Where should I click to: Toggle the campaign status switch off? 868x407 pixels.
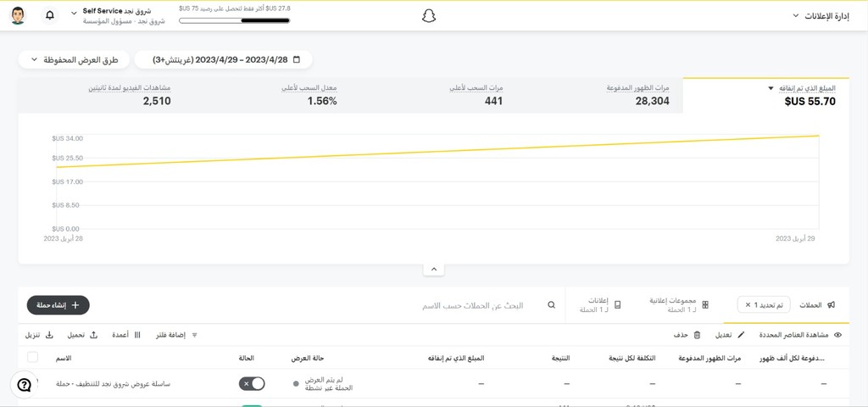click(x=252, y=384)
